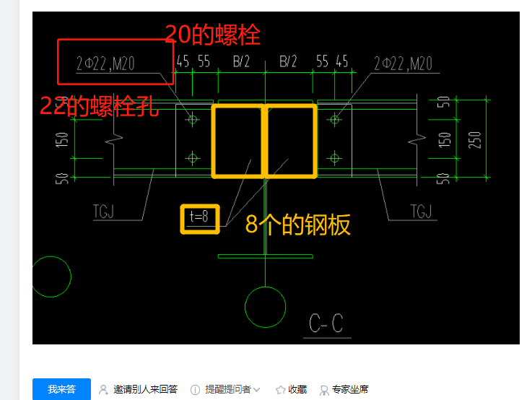Image resolution: width=532 pixels, height=400 pixels.
Task: Open the C-C section drawing image
Action: coord(276,178)
